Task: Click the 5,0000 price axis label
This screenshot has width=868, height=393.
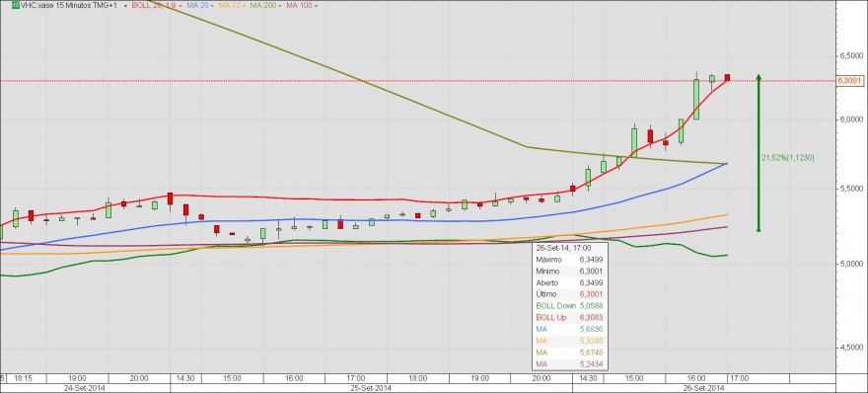Action: (851, 264)
